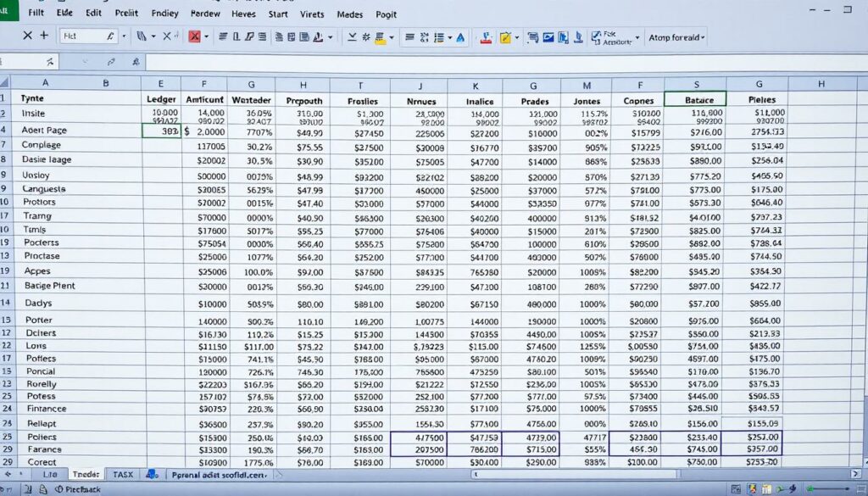Switch to the TASX sheet tab

coord(123,475)
